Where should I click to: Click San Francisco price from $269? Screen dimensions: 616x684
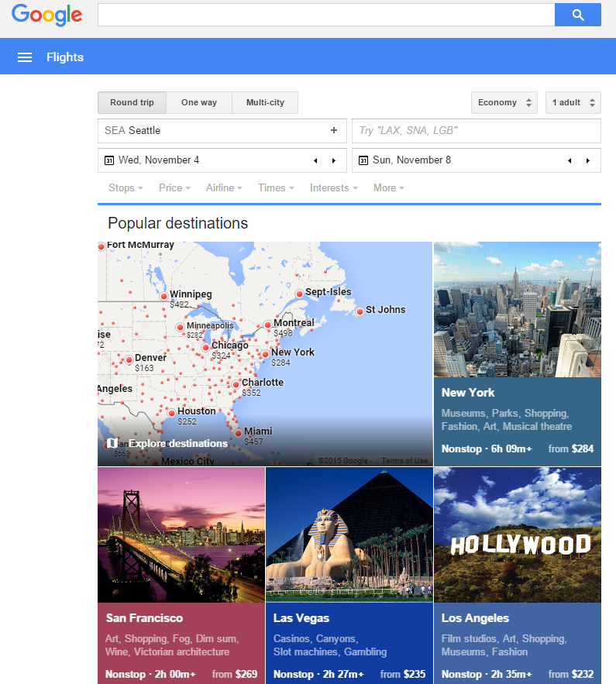[x=235, y=675]
